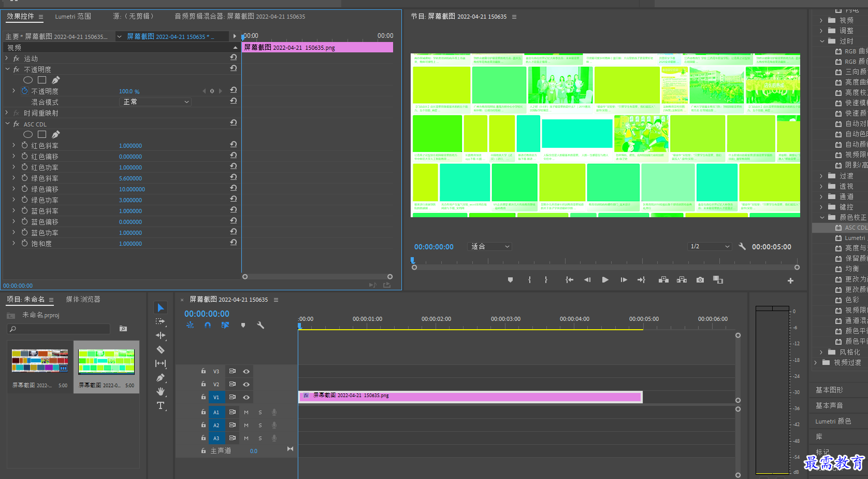Select the Razor tool
Viewport: 868px width, 479px height.
161,350
